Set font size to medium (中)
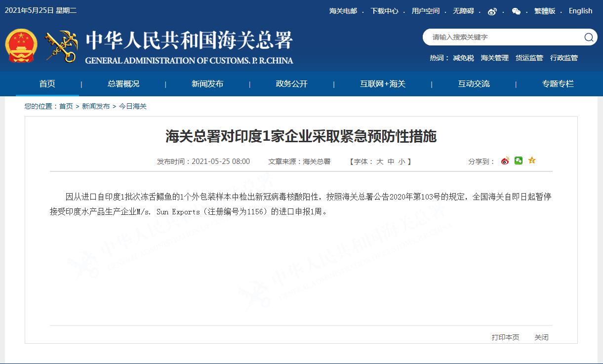This screenshot has height=364, width=603. pyautogui.click(x=391, y=162)
